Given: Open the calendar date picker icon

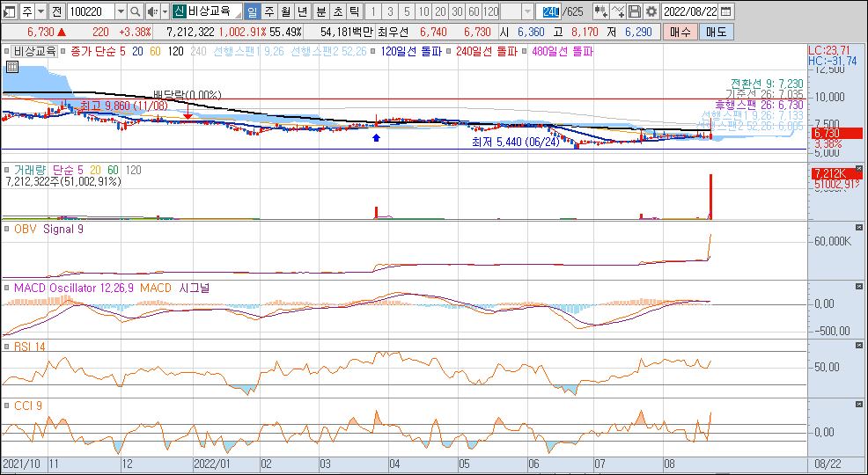Looking at the screenshot, I should (727, 11).
